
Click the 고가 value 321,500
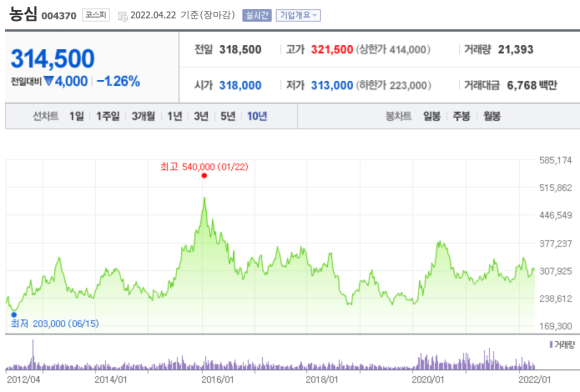(x=332, y=50)
